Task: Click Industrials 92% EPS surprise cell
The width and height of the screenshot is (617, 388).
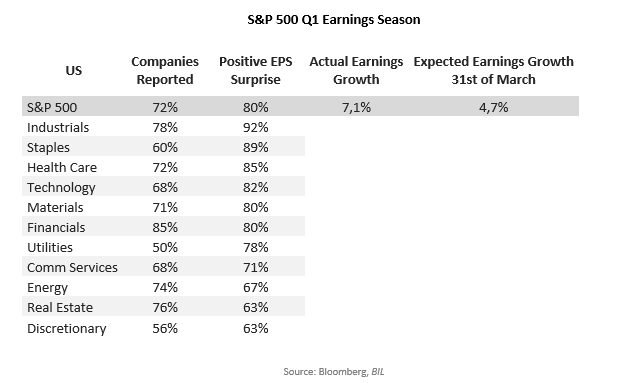Action: click(255, 127)
